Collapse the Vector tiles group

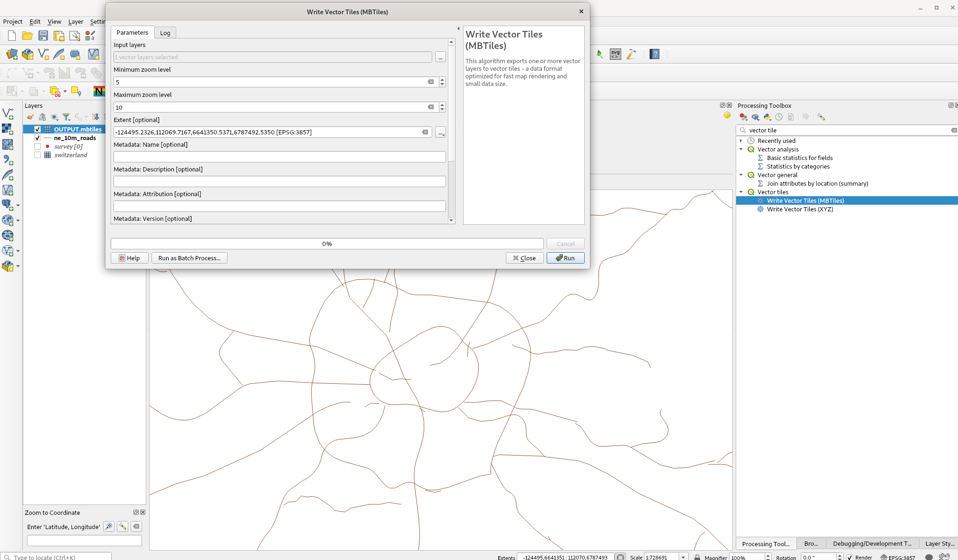tap(741, 192)
